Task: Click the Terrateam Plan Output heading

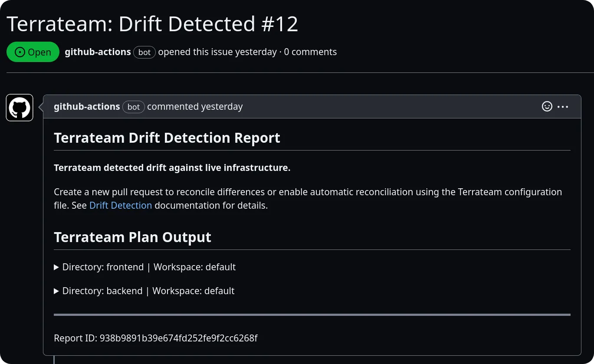Action: [133, 237]
